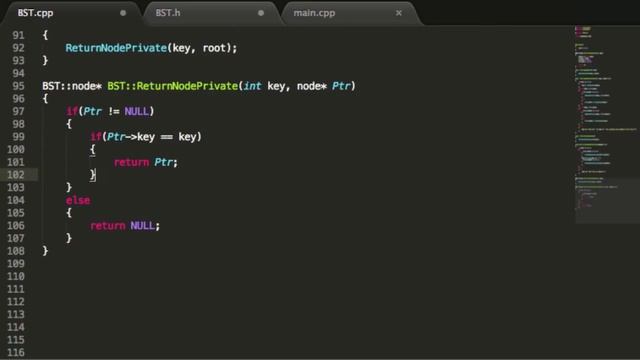Click 'if(Ptr != NULL)' condition on line 97
This screenshot has height=360, width=640.
pos(110,111)
